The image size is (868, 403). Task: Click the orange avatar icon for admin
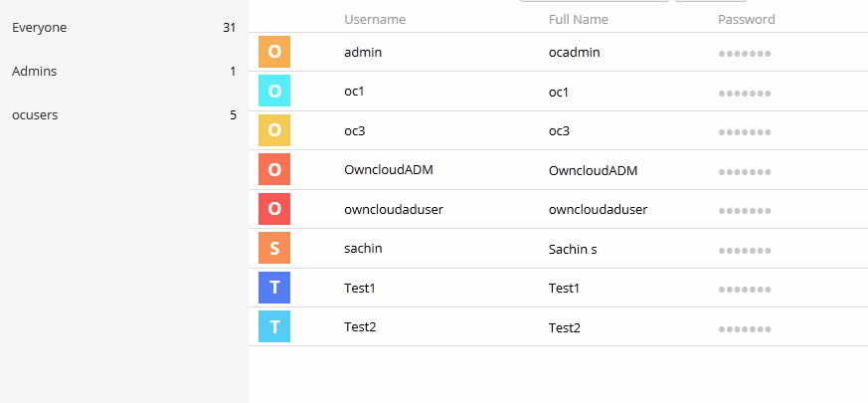click(274, 52)
